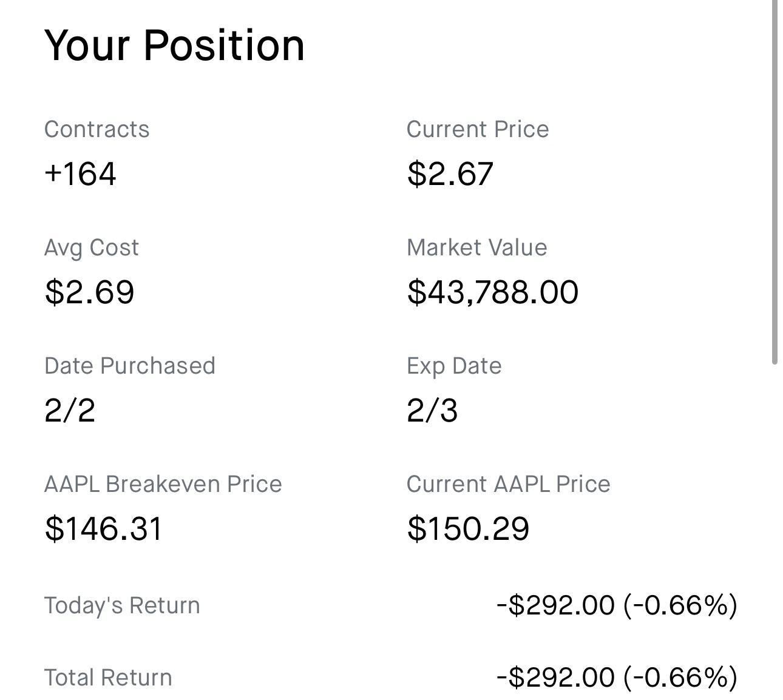
Task: Click the "Your Position" heading
Action: pos(174,45)
